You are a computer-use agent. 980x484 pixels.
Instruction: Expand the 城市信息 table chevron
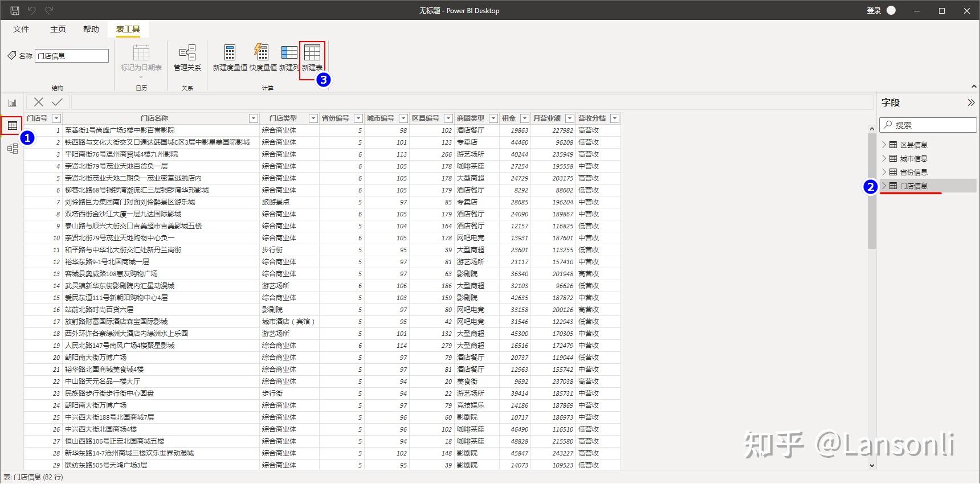[x=884, y=158]
